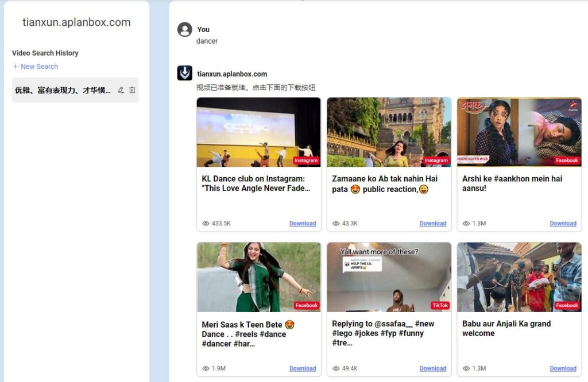Download the Babu aur Anjali video
The width and height of the screenshot is (588, 382).
tap(563, 368)
